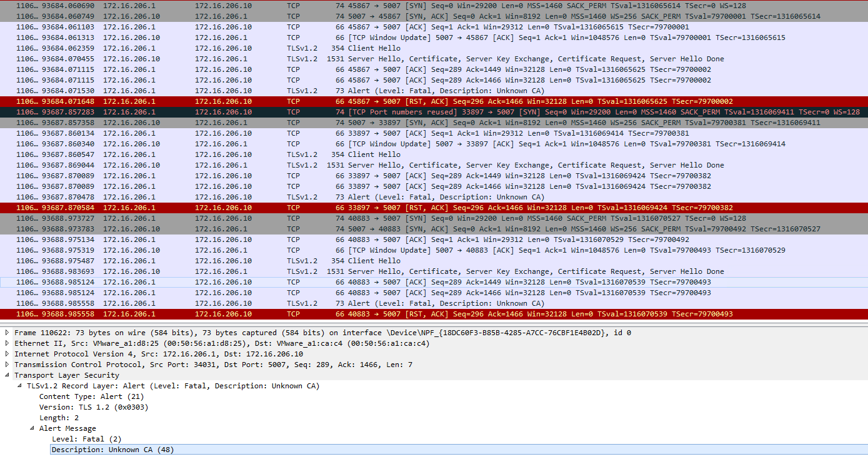Select the Client Hello packet at 93687.860547
Image resolution: width=868 pixels, height=464 pixels.
coord(434,154)
